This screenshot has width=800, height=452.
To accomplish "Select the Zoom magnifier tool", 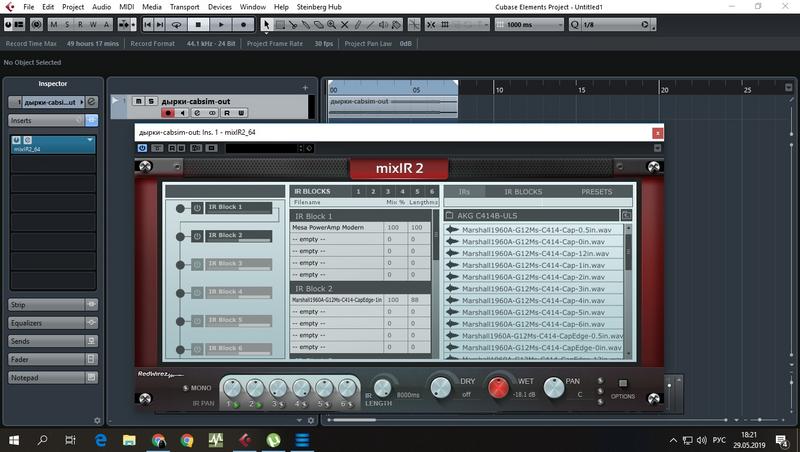I will (x=332, y=24).
